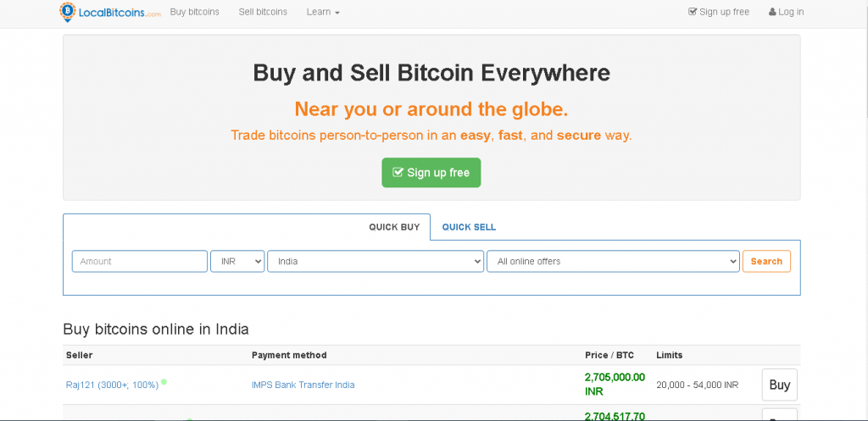
Task: Click the Price / BTC column header
Action: click(x=609, y=355)
